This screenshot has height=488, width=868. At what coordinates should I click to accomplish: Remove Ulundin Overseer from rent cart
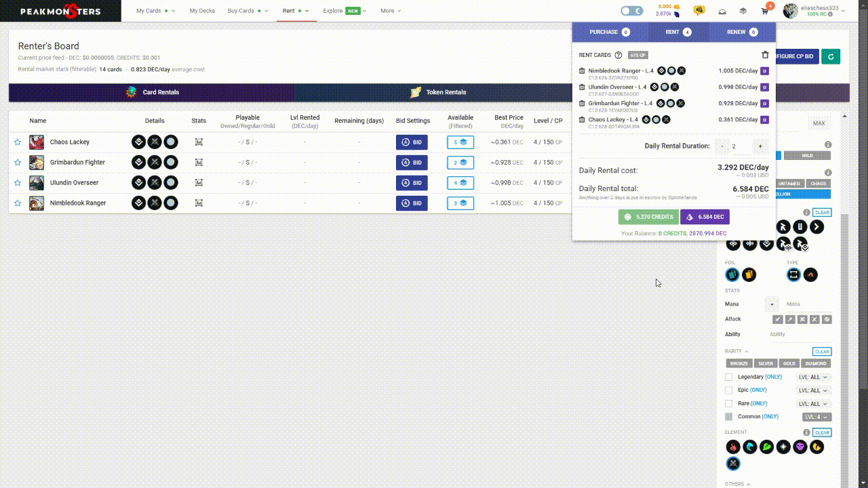[x=582, y=87]
